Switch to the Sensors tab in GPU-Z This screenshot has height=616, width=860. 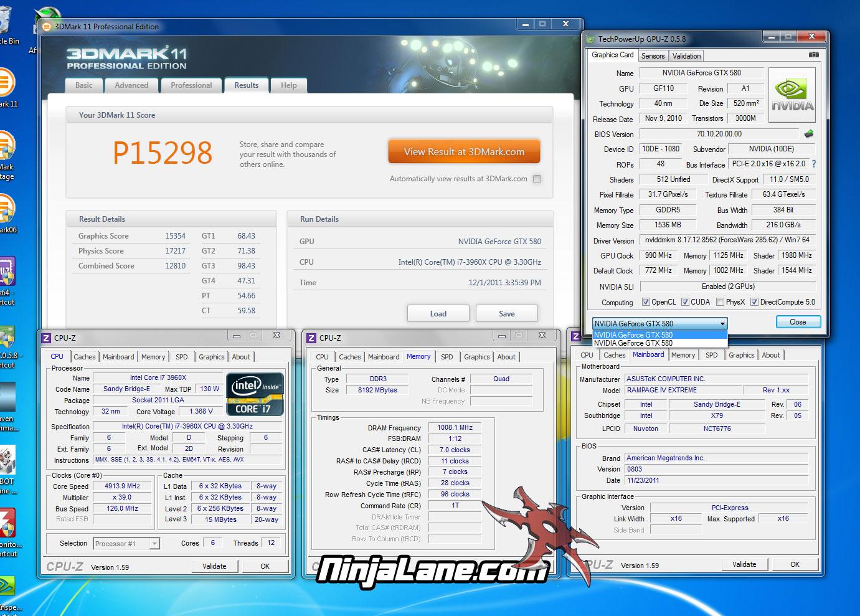click(x=653, y=56)
